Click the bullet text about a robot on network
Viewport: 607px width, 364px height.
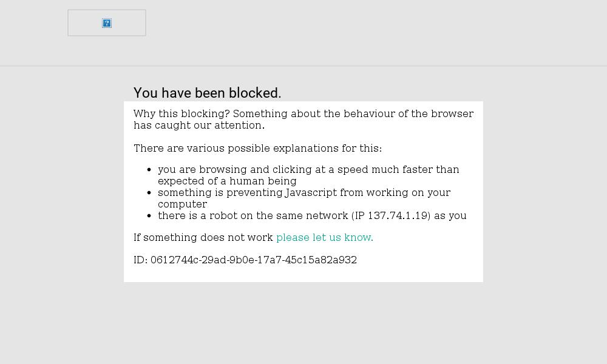point(312,215)
